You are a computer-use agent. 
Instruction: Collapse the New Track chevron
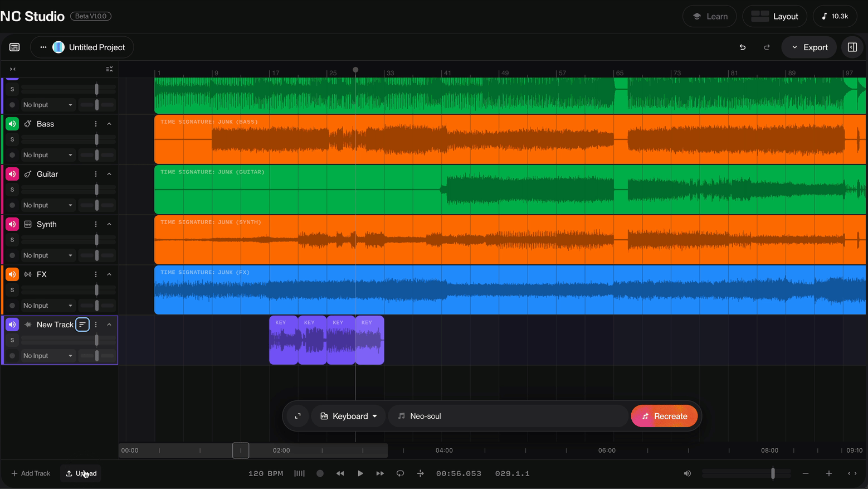pos(109,325)
